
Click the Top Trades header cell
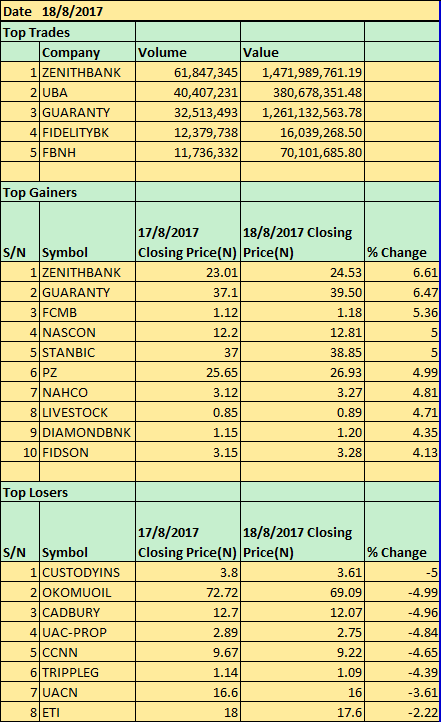tap(68, 32)
